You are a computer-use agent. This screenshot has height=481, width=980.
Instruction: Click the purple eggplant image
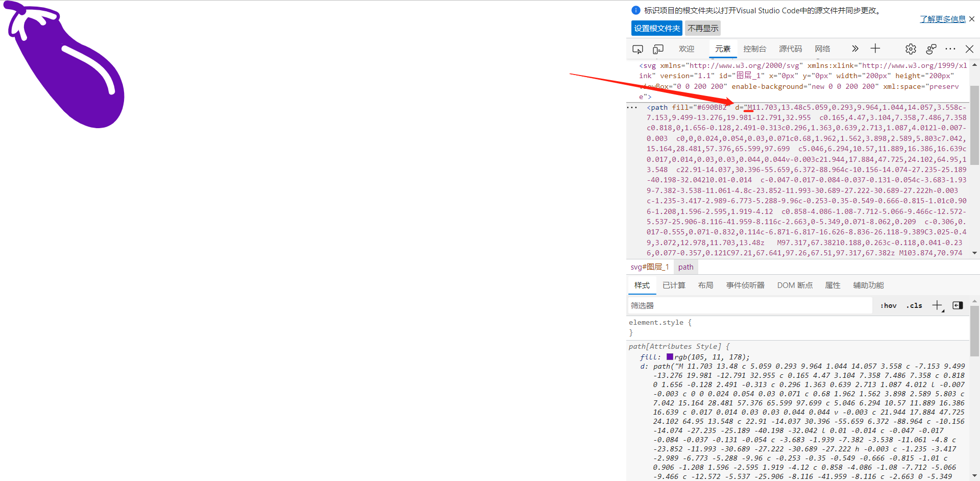pyautogui.click(x=64, y=64)
